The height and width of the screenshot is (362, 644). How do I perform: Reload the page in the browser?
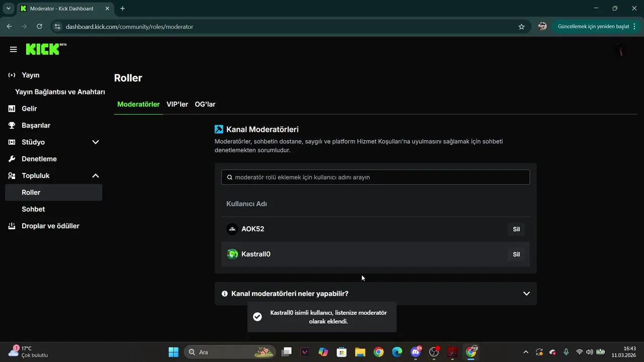tap(39, 27)
